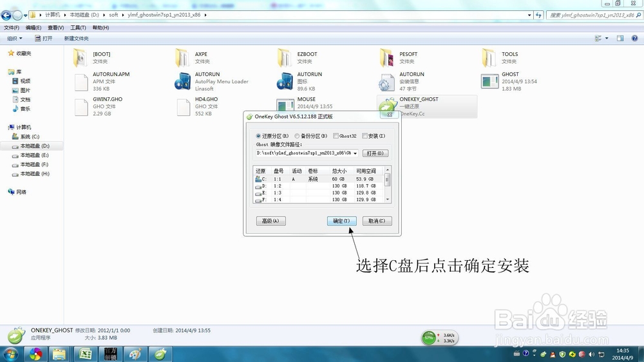Open the colorful browser taskbar icon

tap(35, 354)
